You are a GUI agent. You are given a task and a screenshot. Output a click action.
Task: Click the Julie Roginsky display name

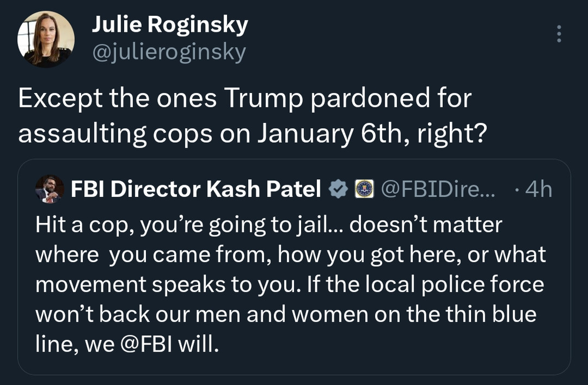pyautogui.click(x=170, y=24)
